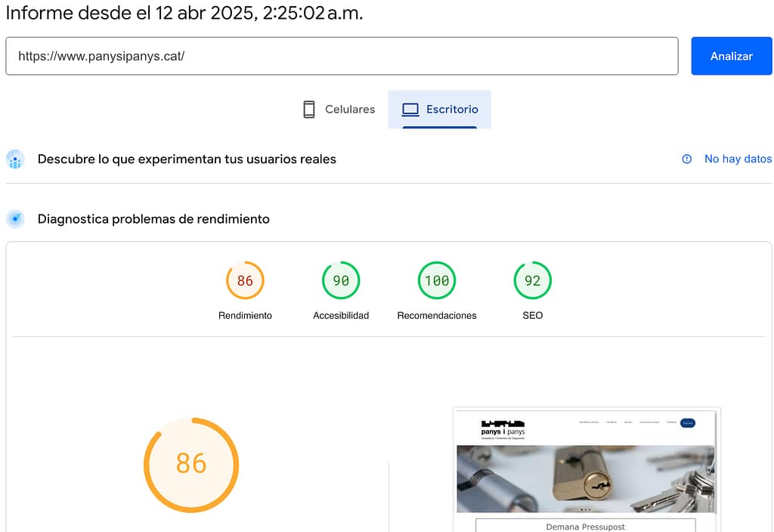Select the SEO 92 score gauge

click(x=532, y=281)
